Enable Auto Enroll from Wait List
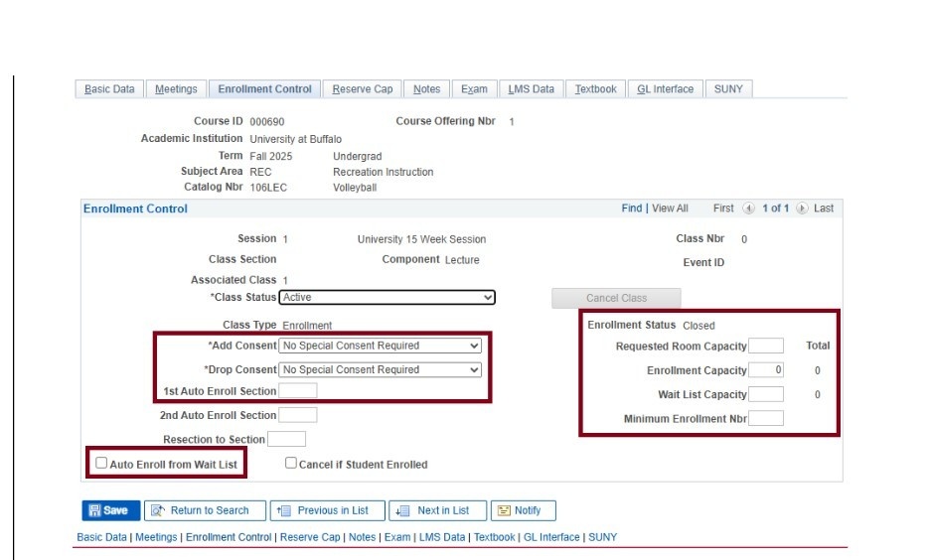929x560 pixels. pos(101,463)
